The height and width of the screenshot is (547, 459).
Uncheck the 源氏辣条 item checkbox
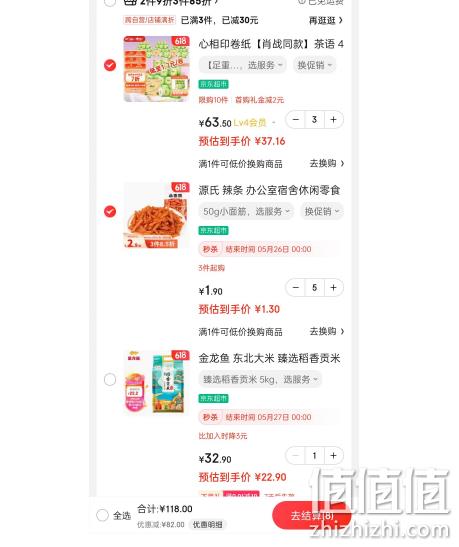click(x=110, y=211)
